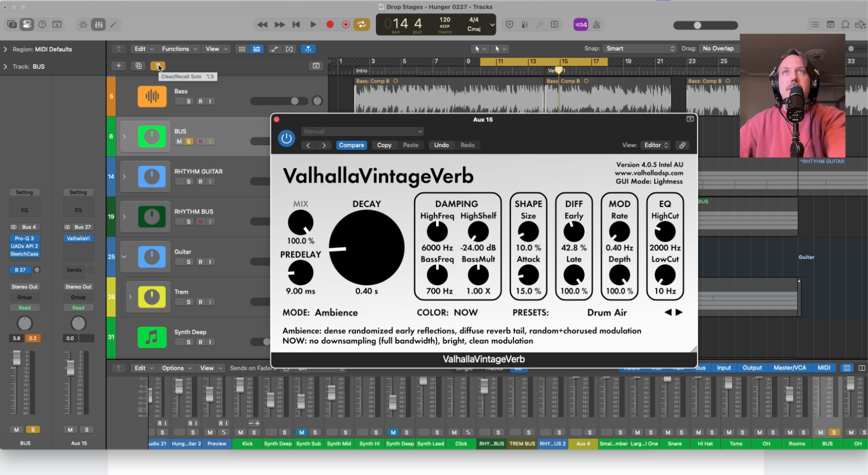Unsolo the BUS track header
Screen dimensions: 868x475
click(189, 141)
